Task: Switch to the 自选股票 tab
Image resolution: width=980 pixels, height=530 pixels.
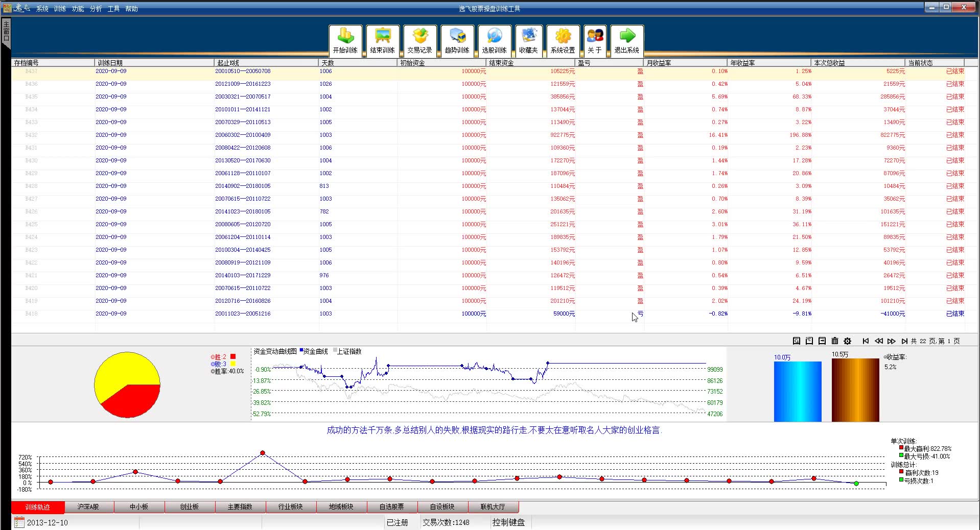Action: [x=391, y=507]
